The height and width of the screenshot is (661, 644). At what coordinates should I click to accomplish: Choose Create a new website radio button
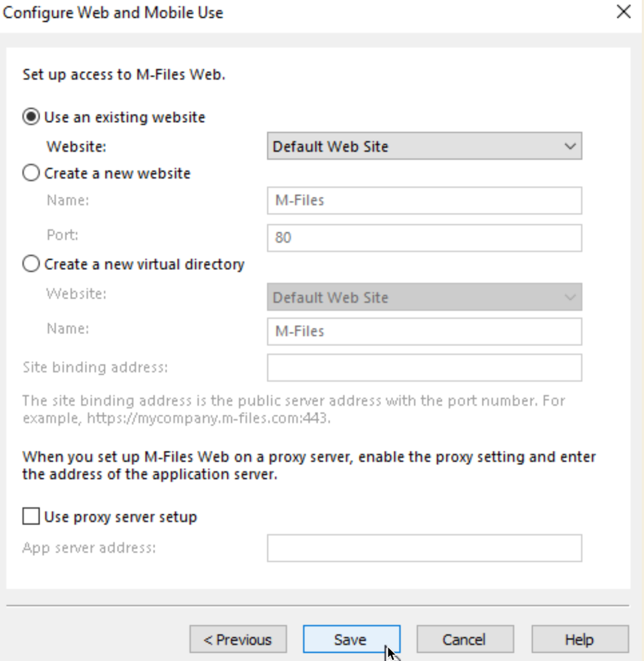pos(31,173)
